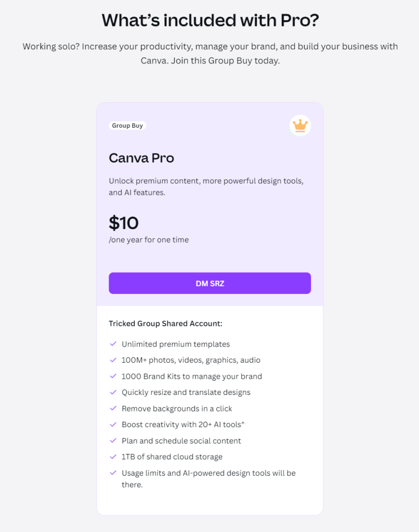Click checkmark beside 1000 Brand Kits
This screenshot has height=532, width=419.
[113, 376]
